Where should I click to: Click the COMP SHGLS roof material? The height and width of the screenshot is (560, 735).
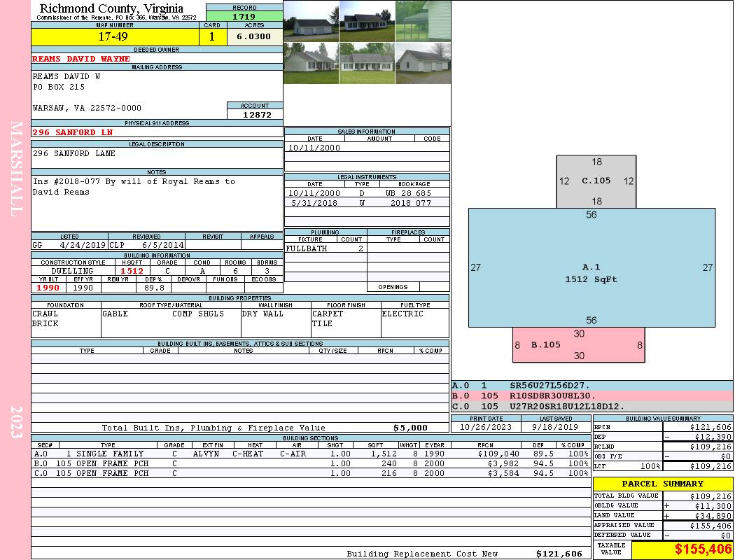[198, 314]
